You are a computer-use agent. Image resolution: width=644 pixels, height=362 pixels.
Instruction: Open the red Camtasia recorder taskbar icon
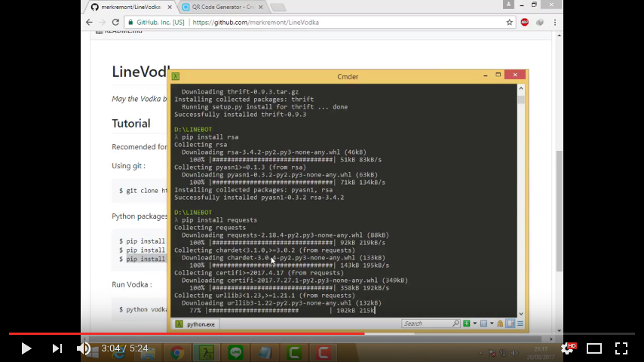coord(324,352)
